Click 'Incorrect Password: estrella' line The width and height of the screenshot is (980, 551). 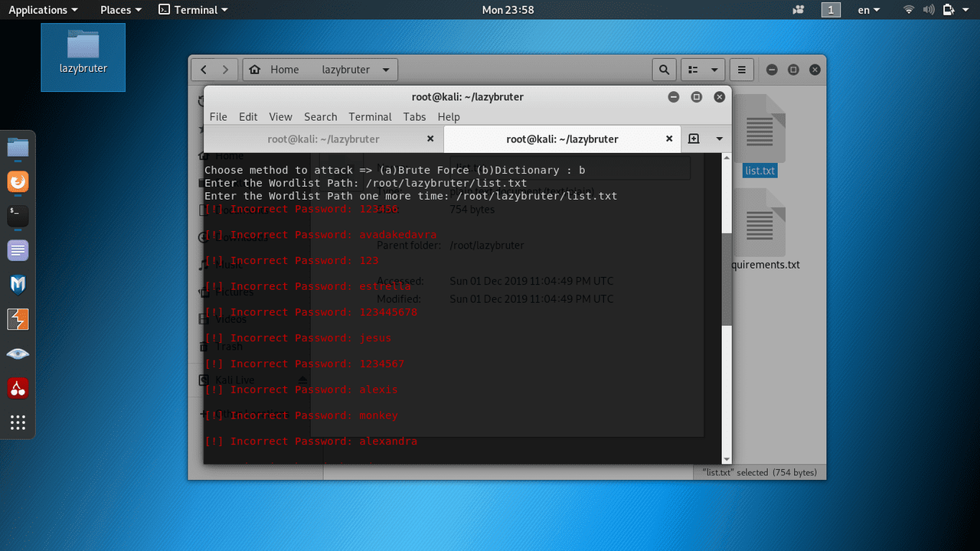[307, 286]
